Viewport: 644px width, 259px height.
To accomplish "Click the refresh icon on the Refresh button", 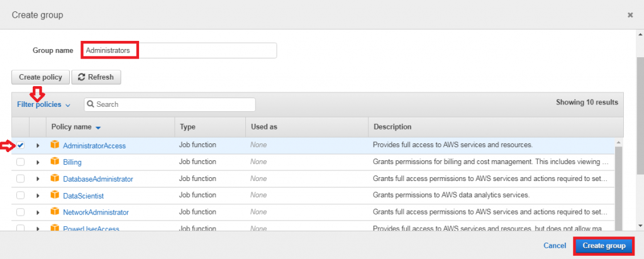I will pyautogui.click(x=81, y=77).
